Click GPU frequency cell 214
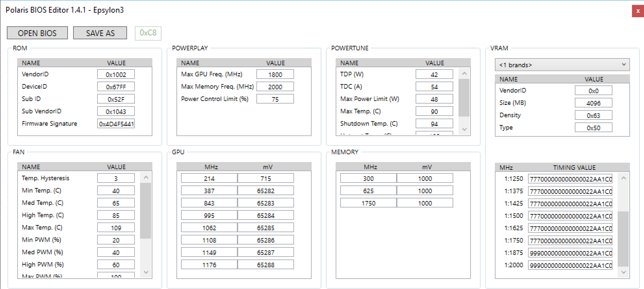Image resolution: width=644 pixels, height=289 pixels. click(x=209, y=178)
